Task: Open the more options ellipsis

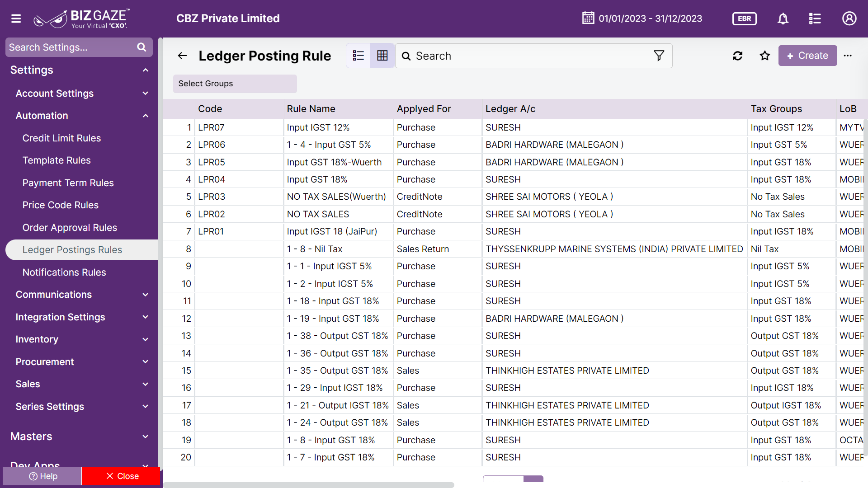Action: pyautogui.click(x=848, y=56)
